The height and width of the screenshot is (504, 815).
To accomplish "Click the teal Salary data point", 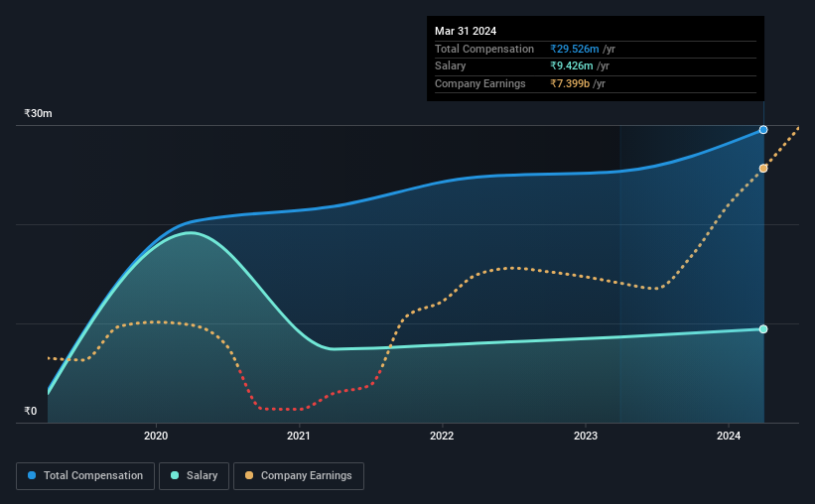I will tap(763, 329).
